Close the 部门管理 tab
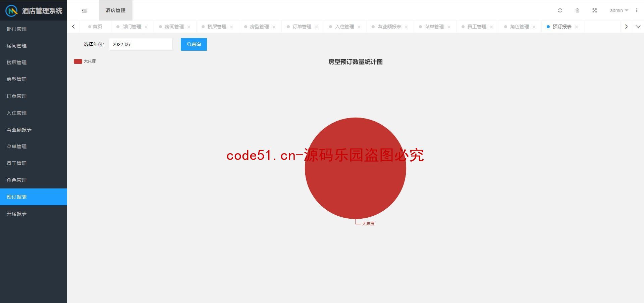This screenshot has width=644, height=303. point(146,27)
